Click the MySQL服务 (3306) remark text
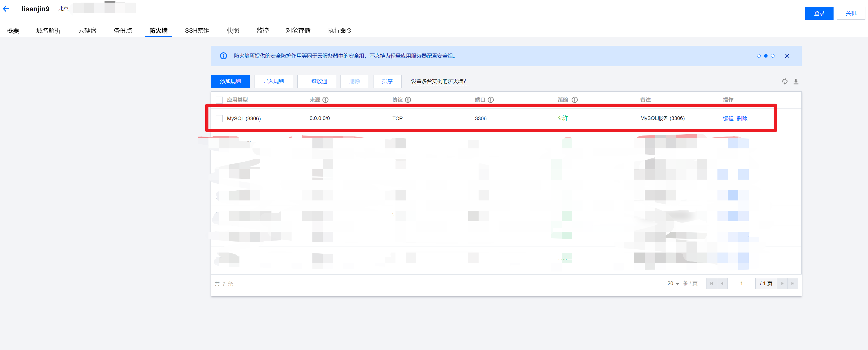Image resolution: width=868 pixels, height=350 pixels. point(662,119)
